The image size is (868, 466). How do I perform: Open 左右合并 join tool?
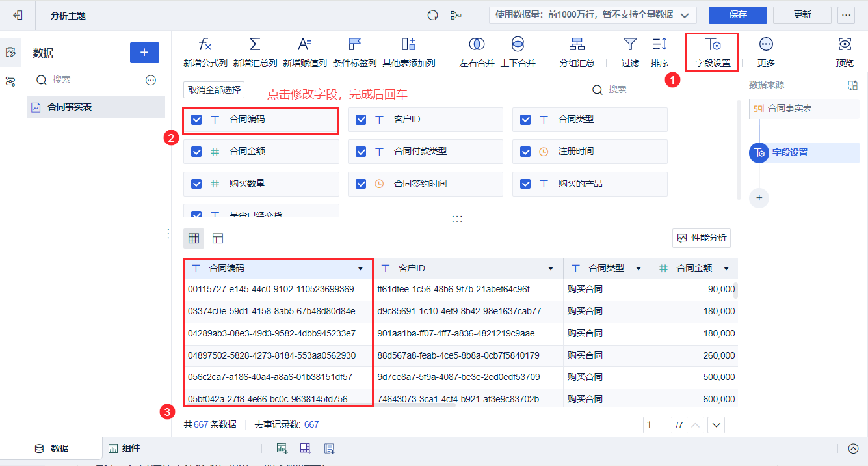[x=477, y=52]
